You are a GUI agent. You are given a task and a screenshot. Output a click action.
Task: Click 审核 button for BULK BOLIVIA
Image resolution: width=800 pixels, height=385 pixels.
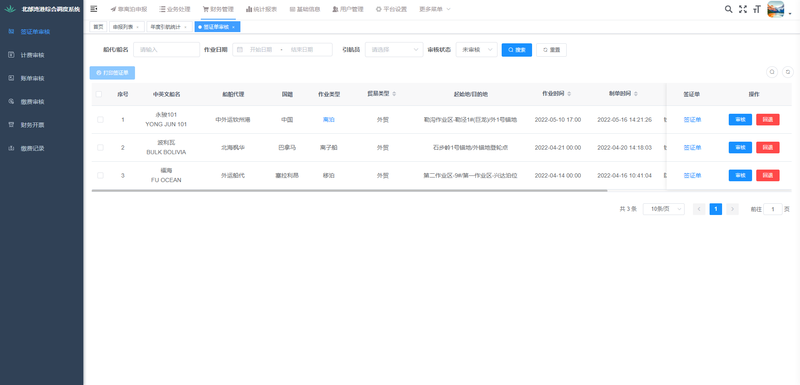tap(740, 147)
